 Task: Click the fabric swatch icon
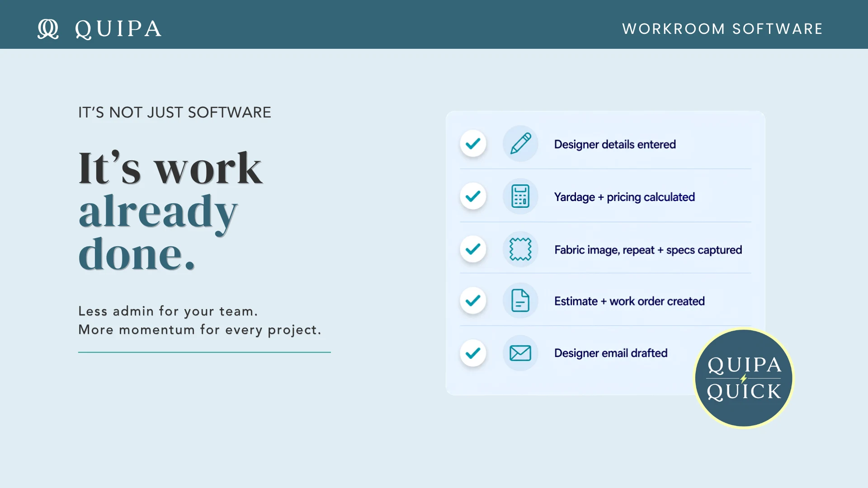(x=520, y=249)
